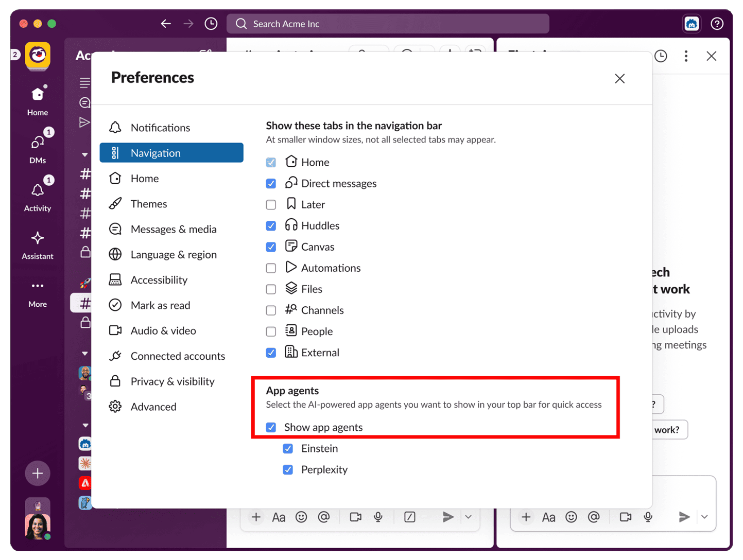This screenshot has width=743, height=560.
Task: Open Privacy & visibility preferences
Action: [x=171, y=381]
